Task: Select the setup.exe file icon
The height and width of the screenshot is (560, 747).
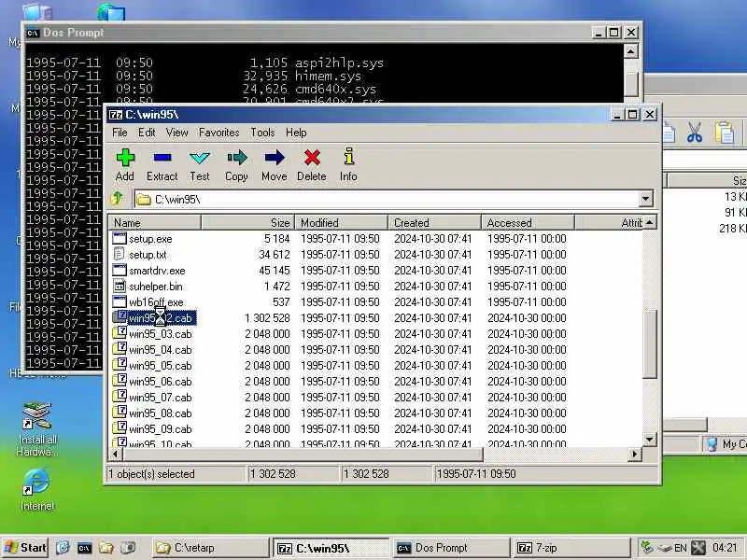Action: 120,238
